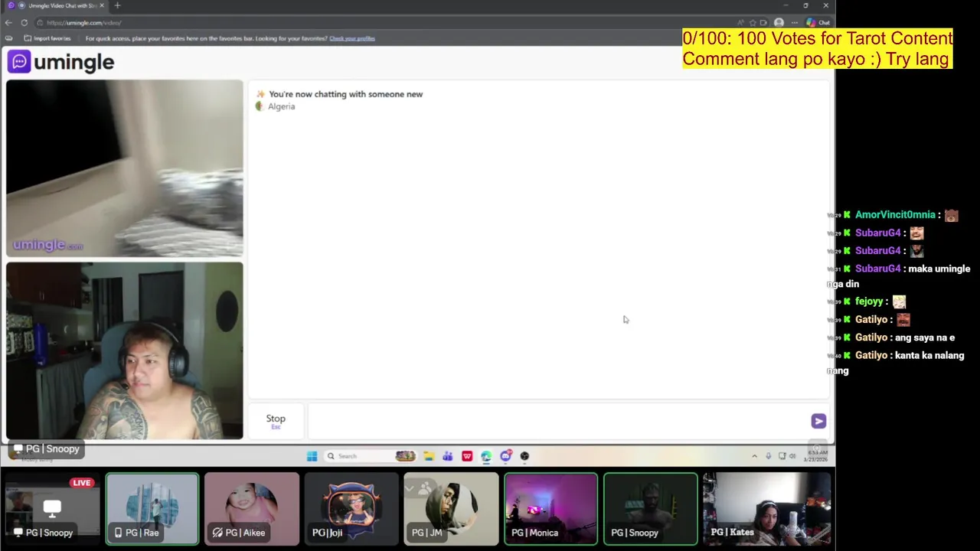Image resolution: width=980 pixels, height=551 pixels.
Task: Click the Algeria country label
Action: pyautogui.click(x=281, y=106)
